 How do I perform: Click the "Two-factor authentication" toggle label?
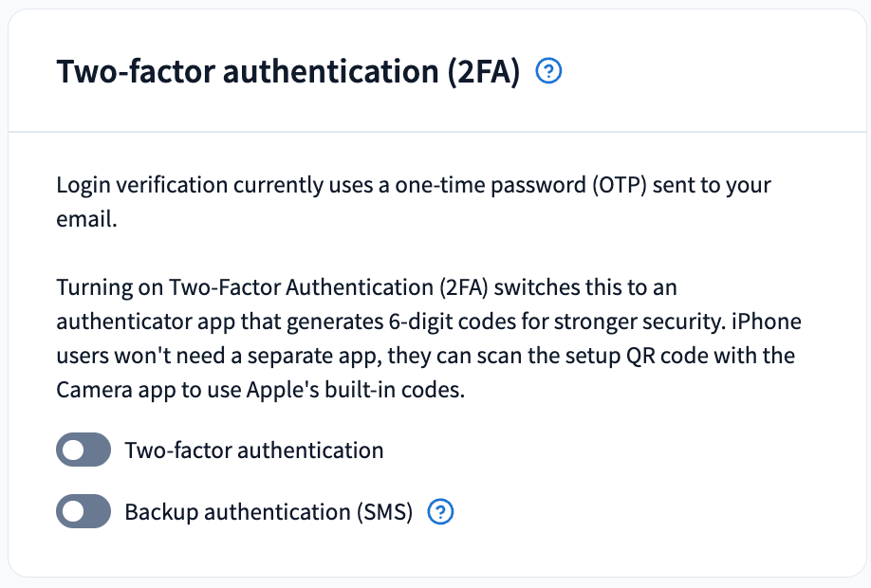[254, 450]
